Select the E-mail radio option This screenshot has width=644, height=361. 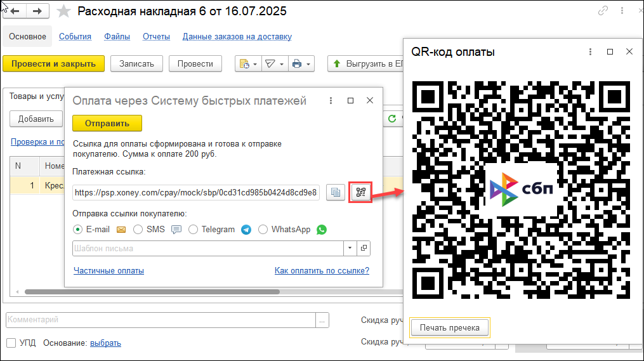(77, 230)
